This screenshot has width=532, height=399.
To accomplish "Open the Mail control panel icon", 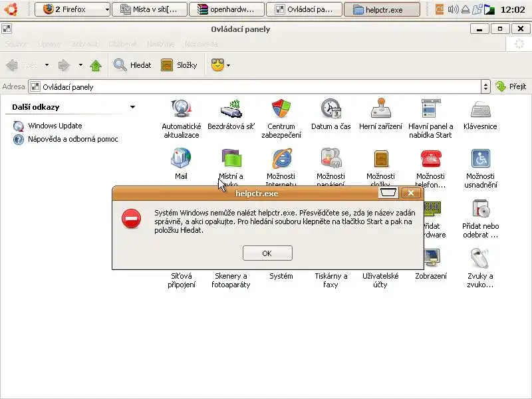I will point(181,164).
